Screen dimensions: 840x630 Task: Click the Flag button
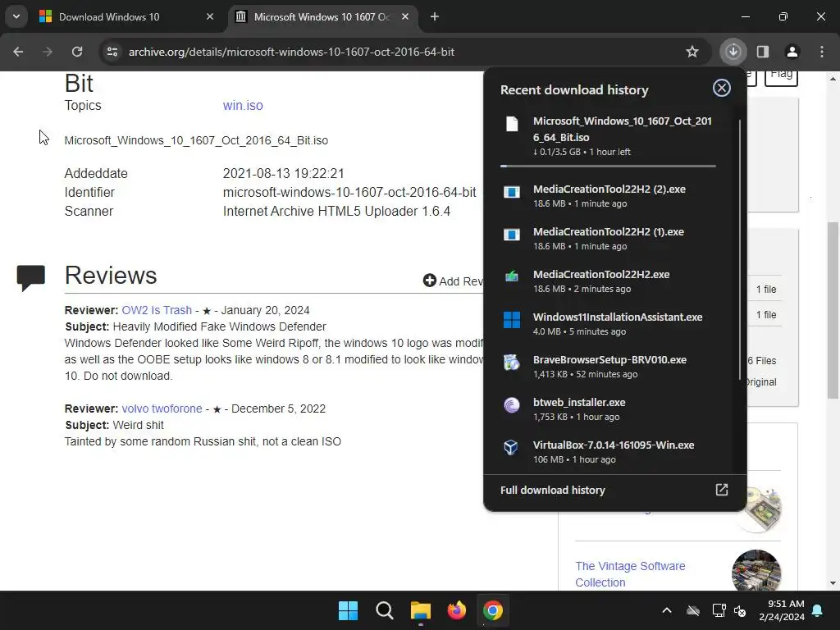pos(781,76)
